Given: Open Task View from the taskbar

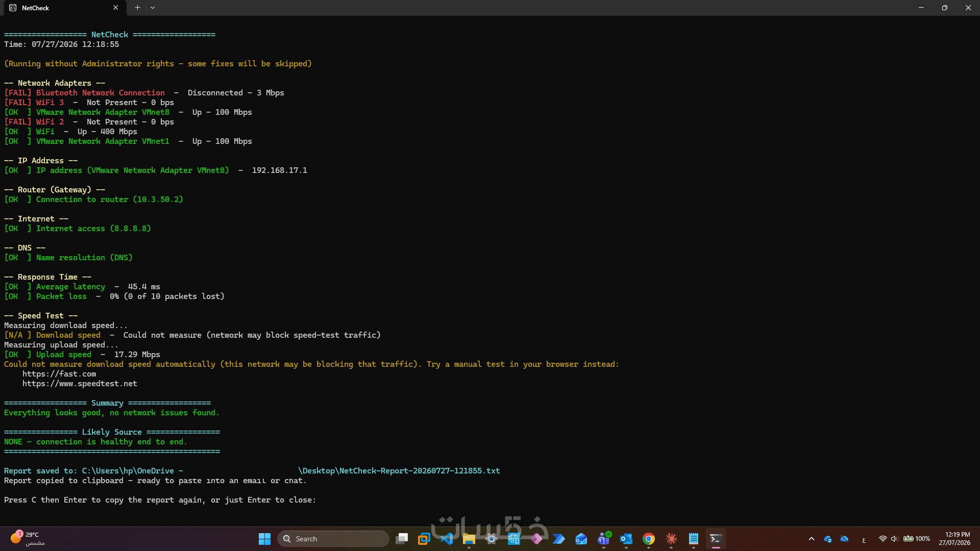Looking at the screenshot, I should point(402,539).
